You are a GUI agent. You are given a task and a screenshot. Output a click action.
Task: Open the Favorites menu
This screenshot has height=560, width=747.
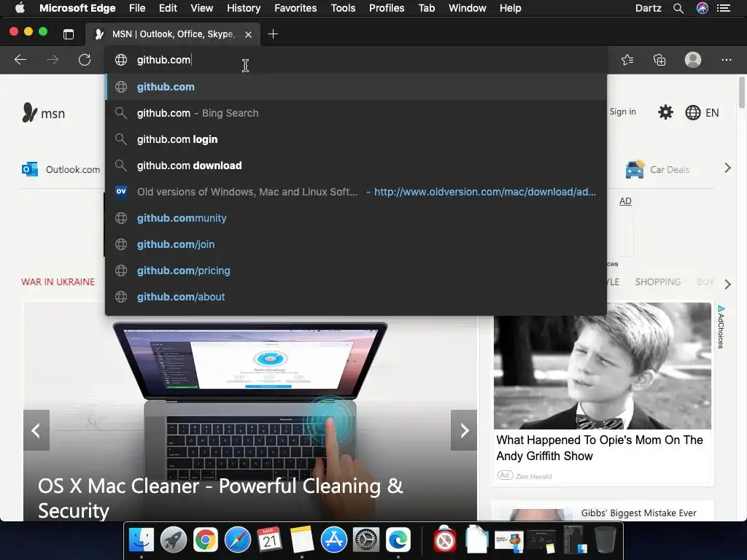[x=295, y=8]
